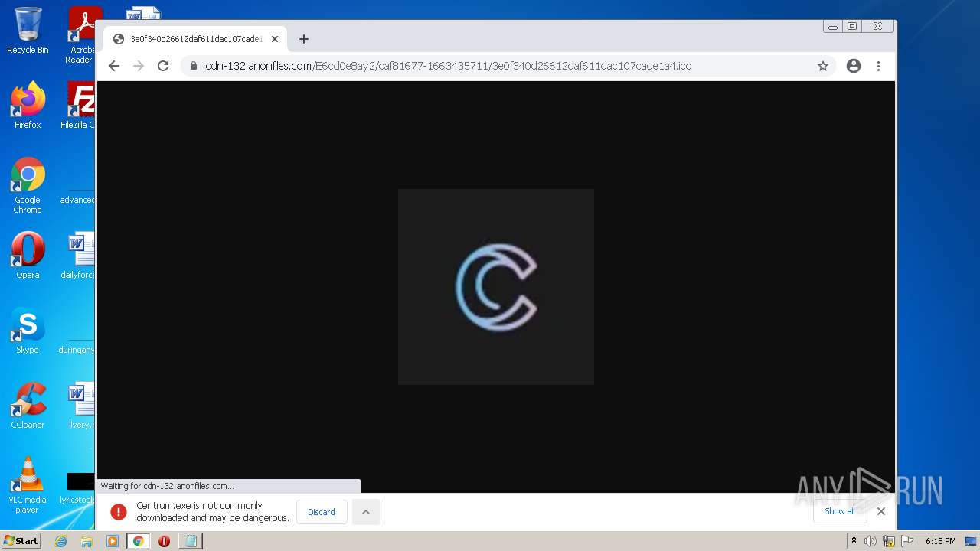Open Windows Explorer from the taskbar
The height and width of the screenshot is (551, 980).
tap(87, 541)
